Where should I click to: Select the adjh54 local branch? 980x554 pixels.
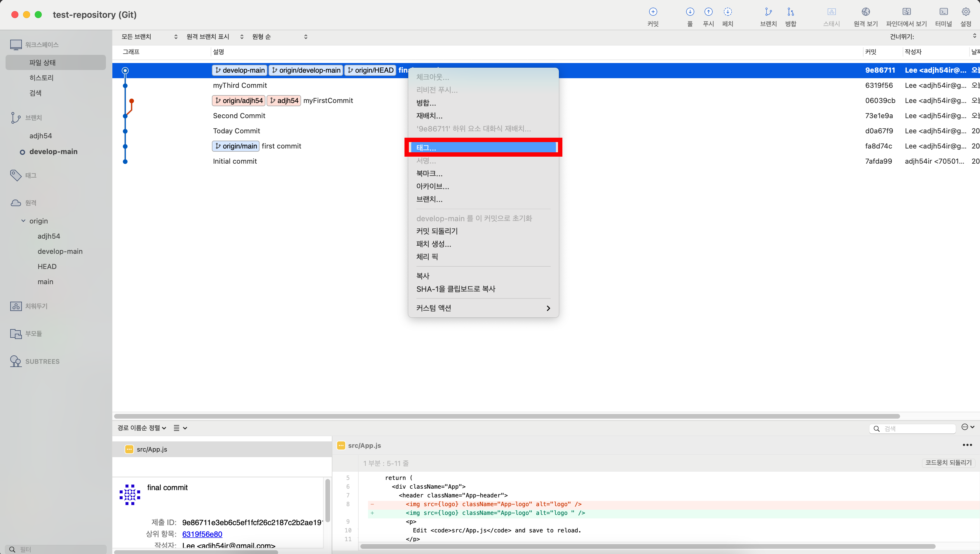click(41, 136)
